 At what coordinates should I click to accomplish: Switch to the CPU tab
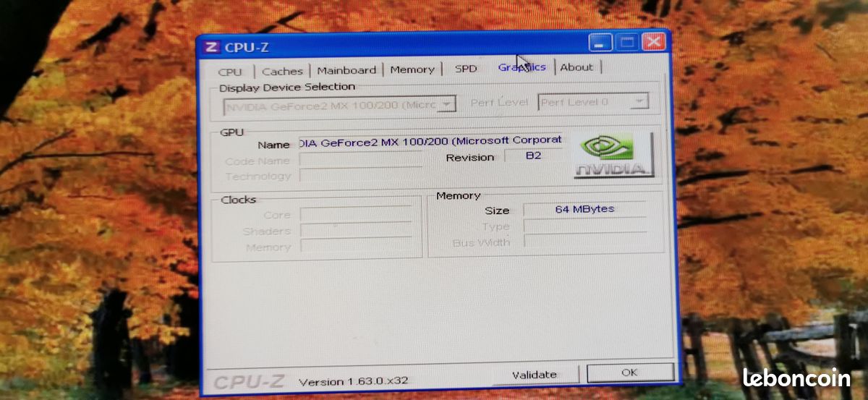[231, 72]
